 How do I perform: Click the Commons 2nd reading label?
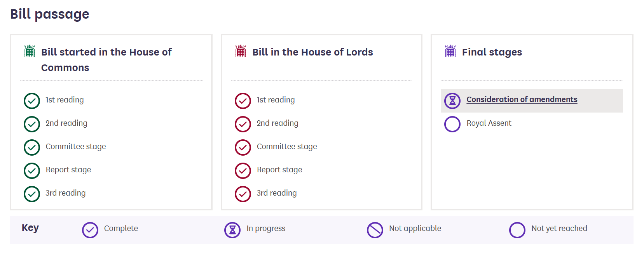click(66, 123)
